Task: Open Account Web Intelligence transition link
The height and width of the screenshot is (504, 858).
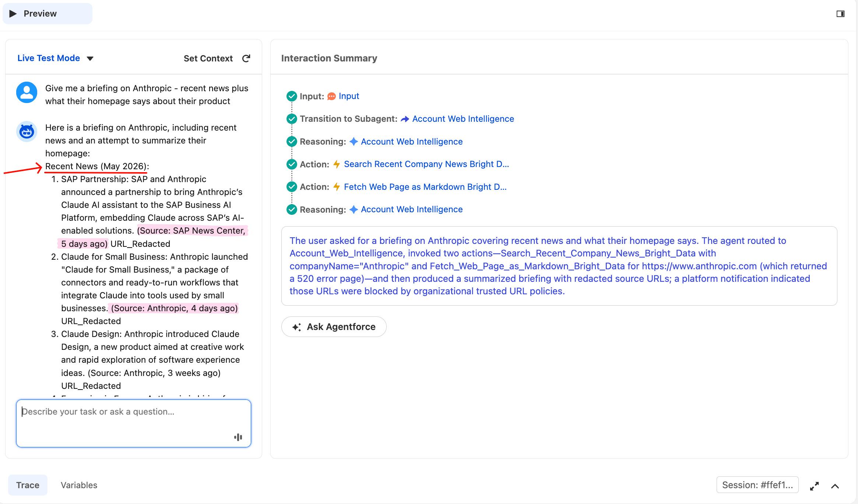Action: [463, 119]
